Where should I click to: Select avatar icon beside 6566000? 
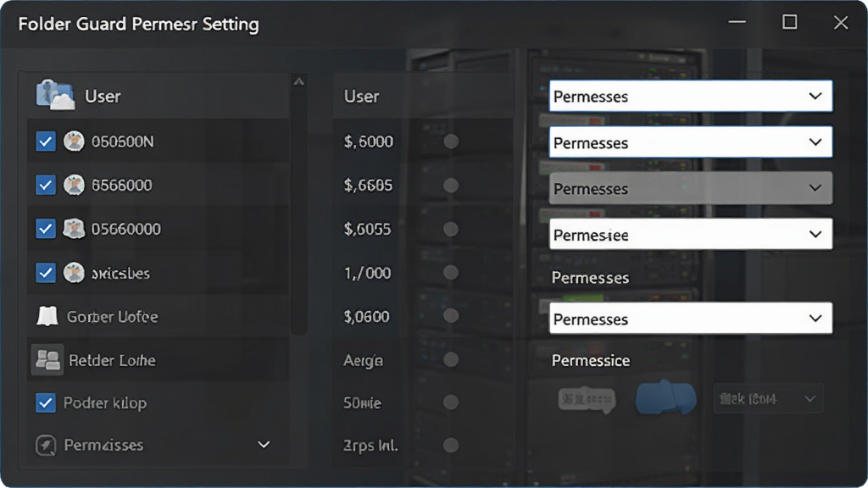[x=74, y=185]
